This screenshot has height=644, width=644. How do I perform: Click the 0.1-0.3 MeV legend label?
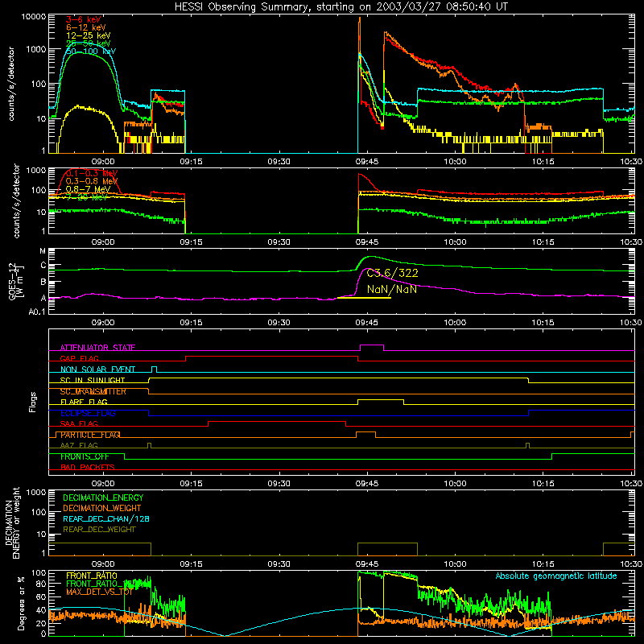pyautogui.click(x=92, y=173)
